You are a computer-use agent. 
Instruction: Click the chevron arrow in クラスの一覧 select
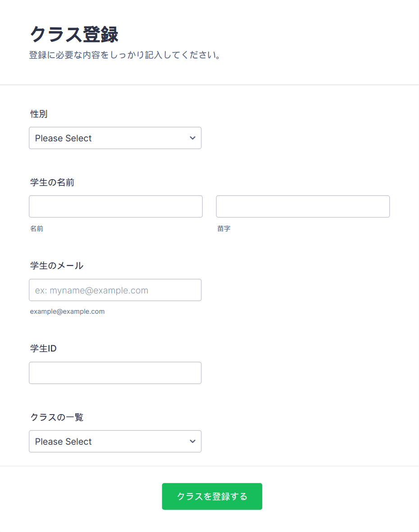click(192, 442)
